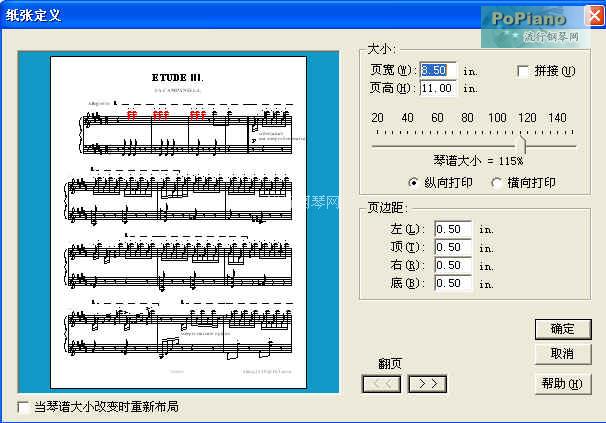Select 横向打印 landscape printing option
The height and width of the screenshot is (423, 606).
click(498, 183)
